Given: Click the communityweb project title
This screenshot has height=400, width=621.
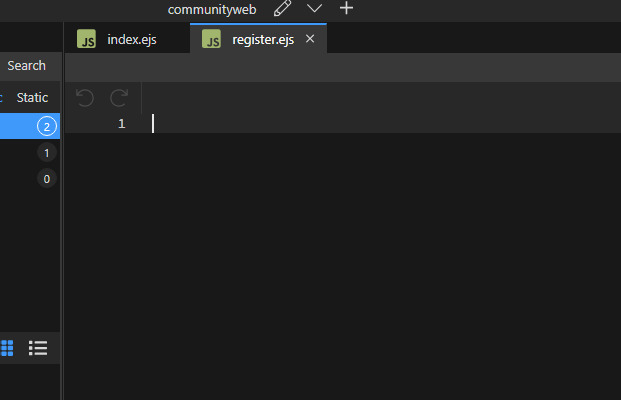Looking at the screenshot, I should (x=212, y=9).
